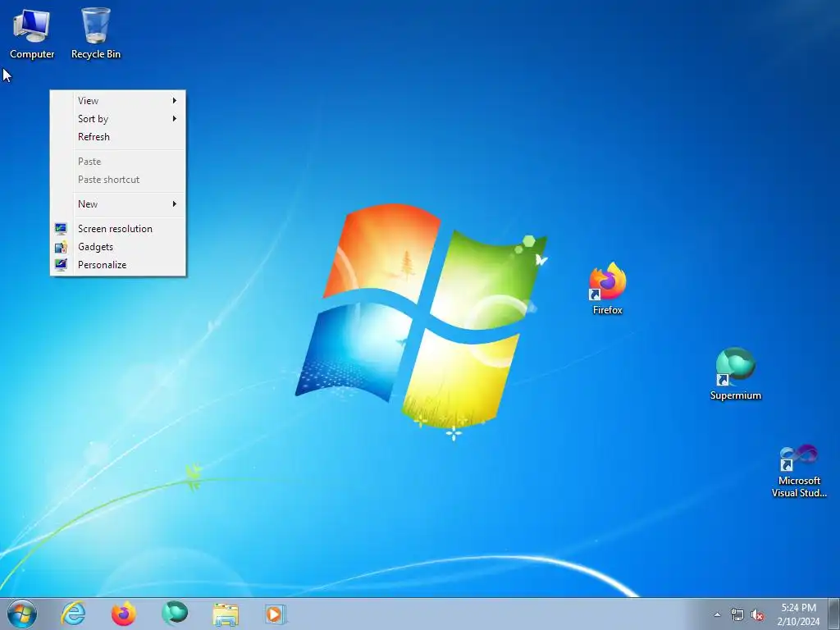The height and width of the screenshot is (630, 840).
Task: Choose Gadgets in the context menu
Action: (x=118, y=247)
